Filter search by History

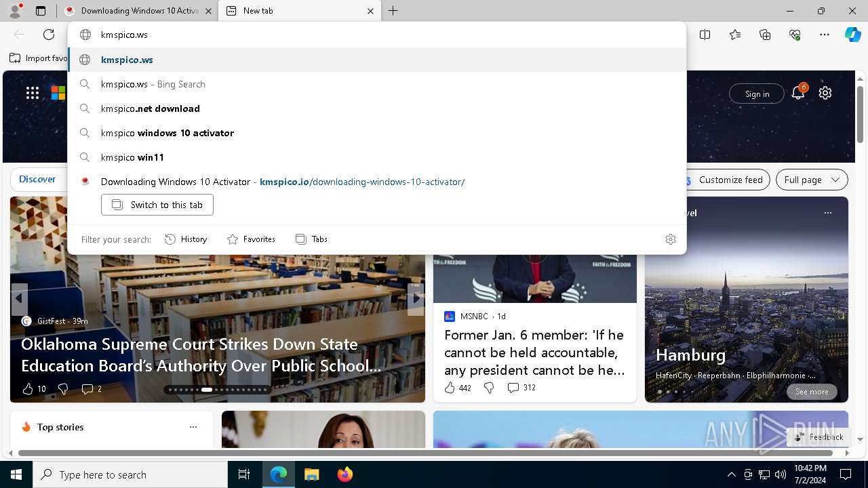(x=186, y=239)
